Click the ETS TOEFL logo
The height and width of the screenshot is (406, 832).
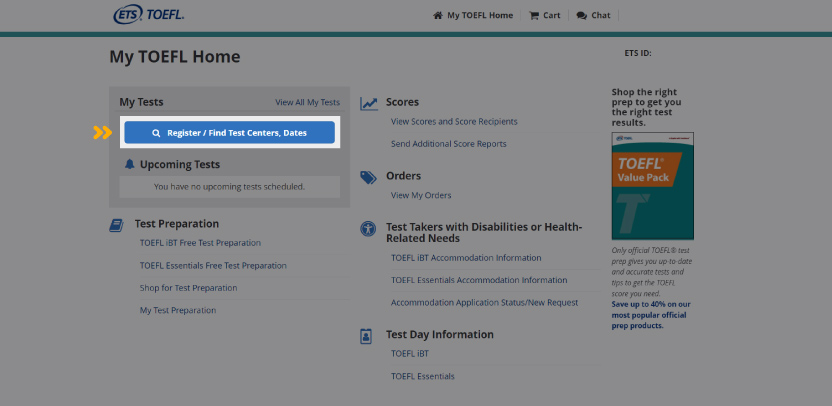149,15
